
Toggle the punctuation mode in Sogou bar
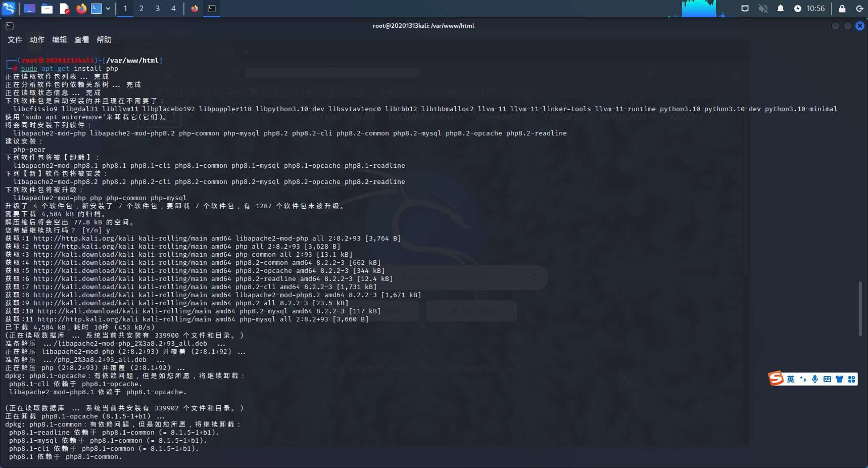(803, 379)
